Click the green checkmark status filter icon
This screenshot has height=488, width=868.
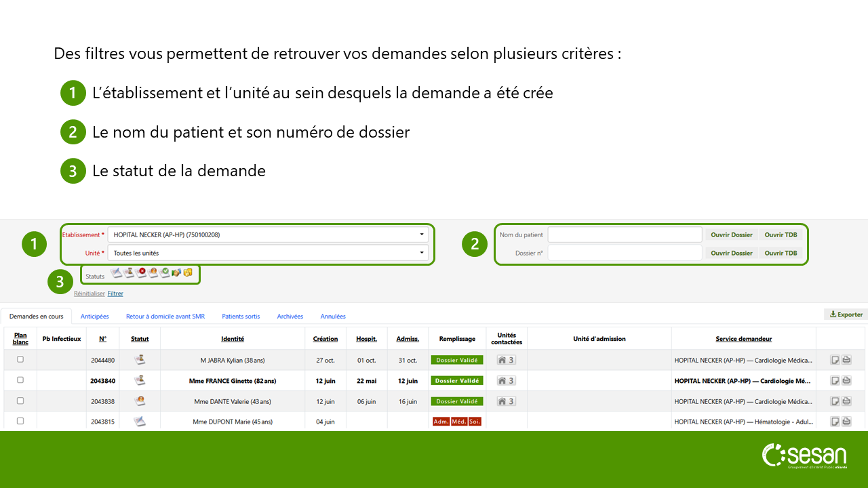pyautogui.click(x=165, y=272)
